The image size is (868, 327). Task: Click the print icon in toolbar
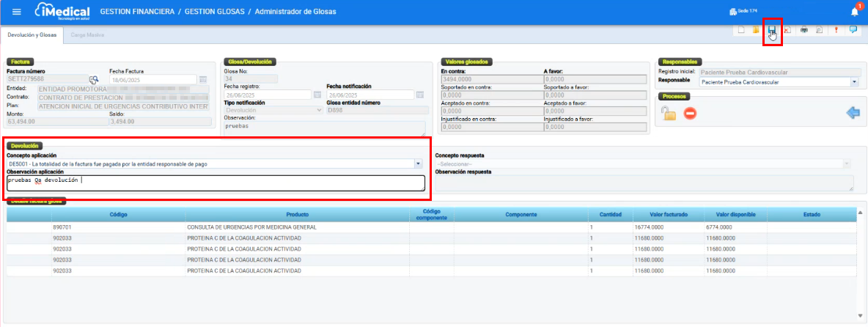tap(804, 30)
